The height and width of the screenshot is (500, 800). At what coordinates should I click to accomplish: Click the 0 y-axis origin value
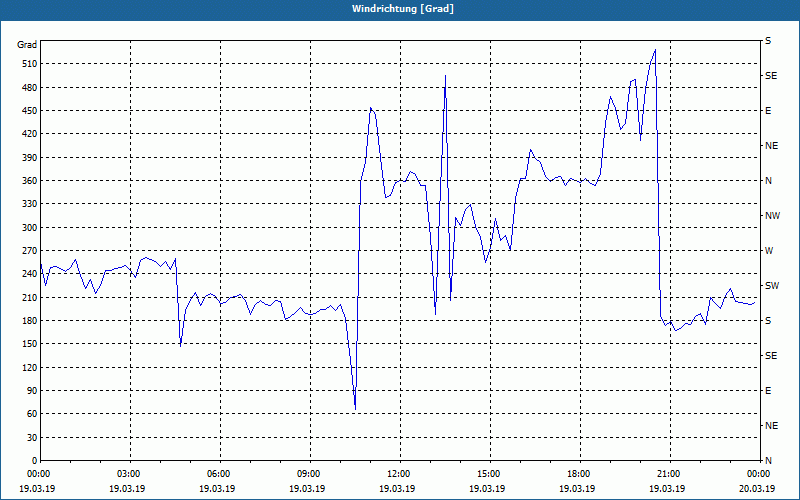[x=34, y=460]
